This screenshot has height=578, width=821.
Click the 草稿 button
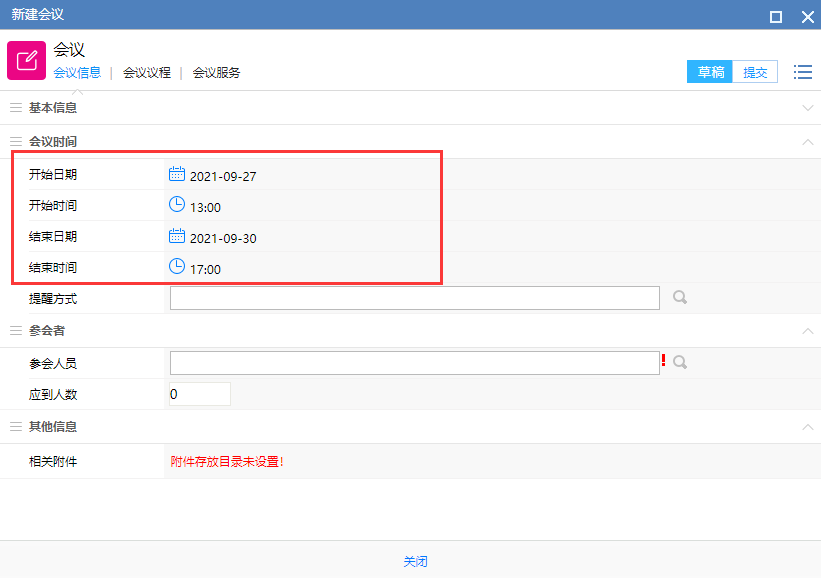coord(710,72)
